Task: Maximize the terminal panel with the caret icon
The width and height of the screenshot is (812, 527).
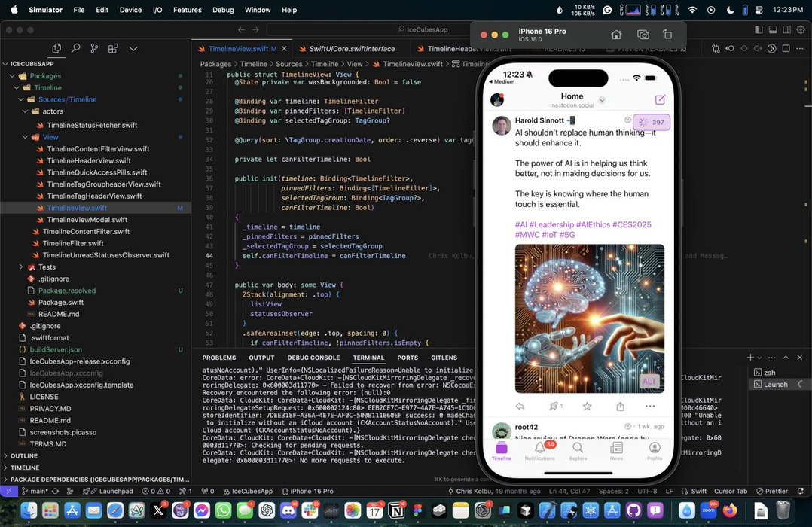Action: pos(786,357)
